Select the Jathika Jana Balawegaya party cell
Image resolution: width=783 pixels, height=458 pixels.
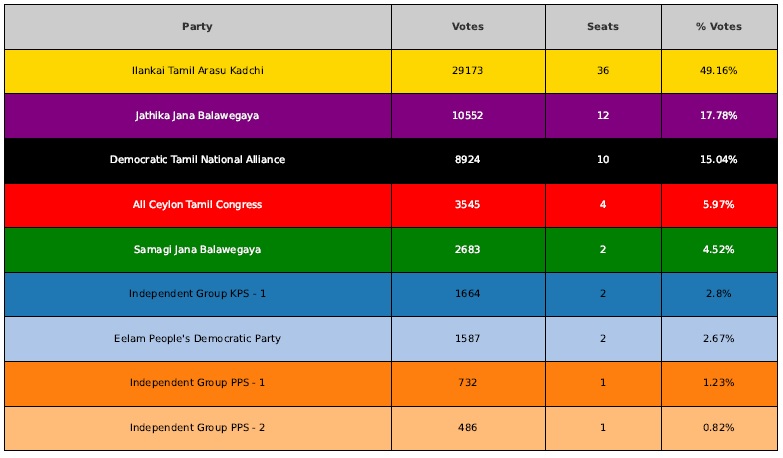pyautogui.click(x=198, y=116)
